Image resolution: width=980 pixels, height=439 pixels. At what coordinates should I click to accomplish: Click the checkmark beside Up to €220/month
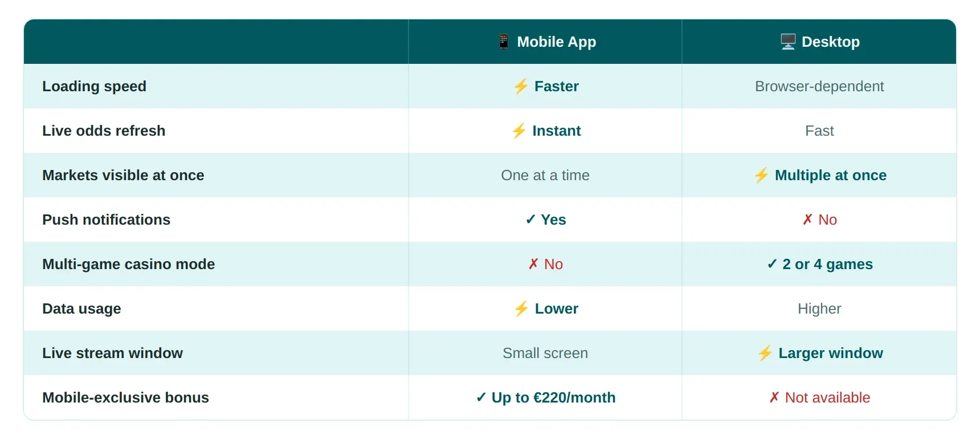point(481,397)
